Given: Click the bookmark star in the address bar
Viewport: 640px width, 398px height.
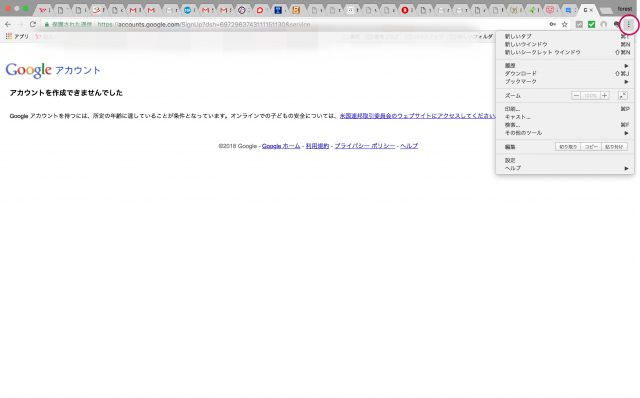Looking at the screenshot, I should click(x=564, y=24).
